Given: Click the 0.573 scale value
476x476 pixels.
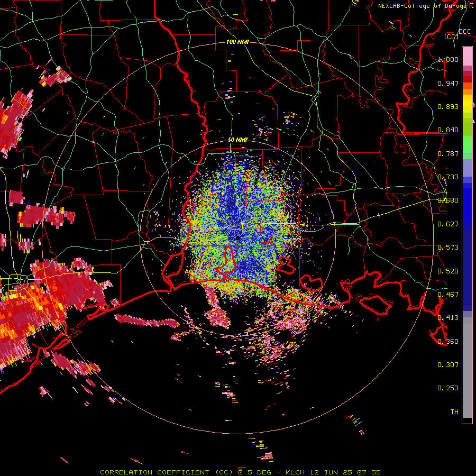Looking at the screenshot, I should 448,248.
